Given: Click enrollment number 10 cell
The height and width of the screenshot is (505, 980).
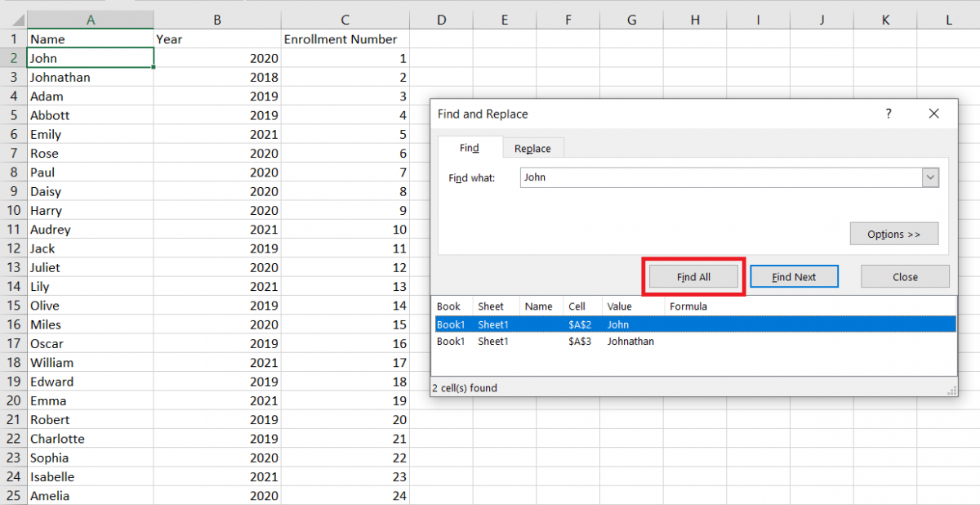Looking at the screenshot, I should [x=345, y=230].
